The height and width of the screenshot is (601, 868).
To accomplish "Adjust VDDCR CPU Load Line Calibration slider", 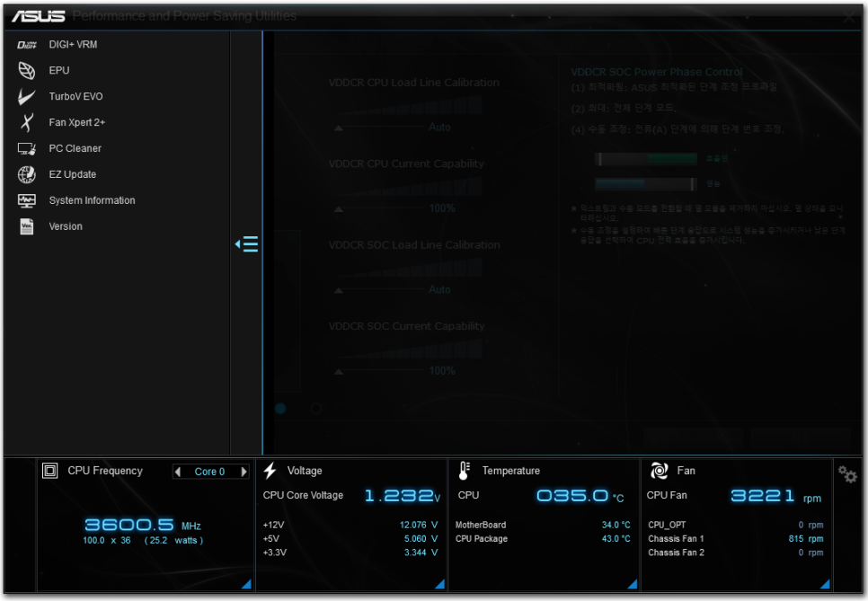I will point(379,128).
